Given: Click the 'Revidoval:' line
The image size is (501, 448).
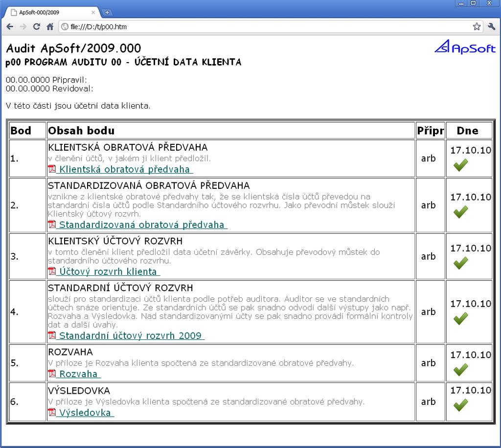Looking at the screenshot, I should 49,89.
